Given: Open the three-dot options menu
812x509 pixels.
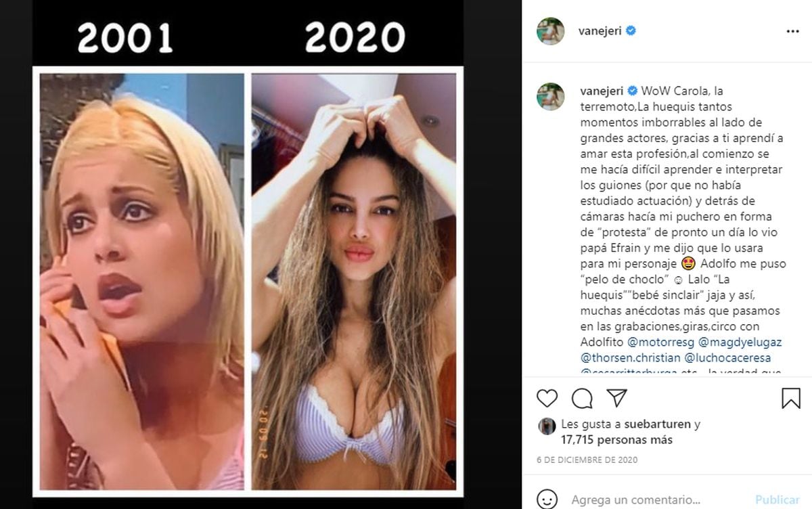Looking at the screenshot, I should click(792, 31).
